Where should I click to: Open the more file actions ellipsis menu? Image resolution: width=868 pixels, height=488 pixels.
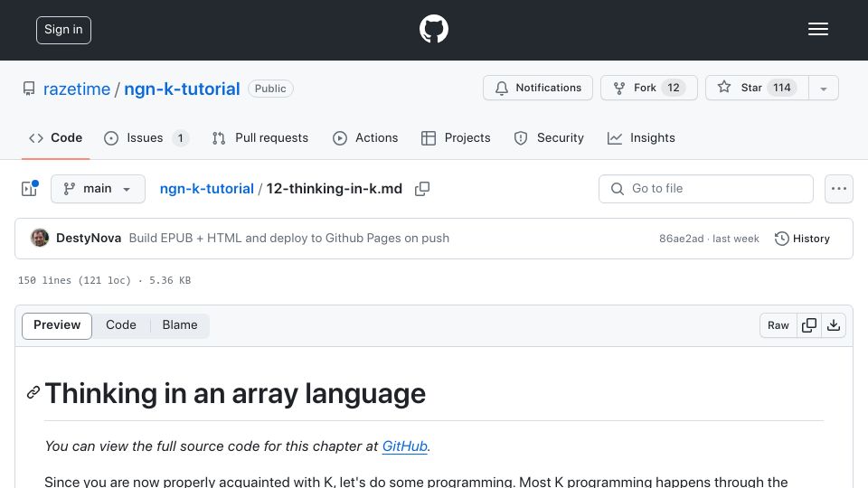point(839,189)
